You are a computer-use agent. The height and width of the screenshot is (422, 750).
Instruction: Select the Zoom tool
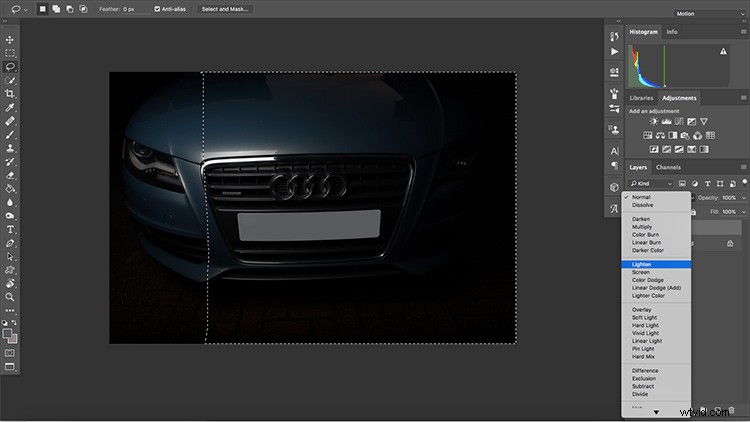coord(10,297)
